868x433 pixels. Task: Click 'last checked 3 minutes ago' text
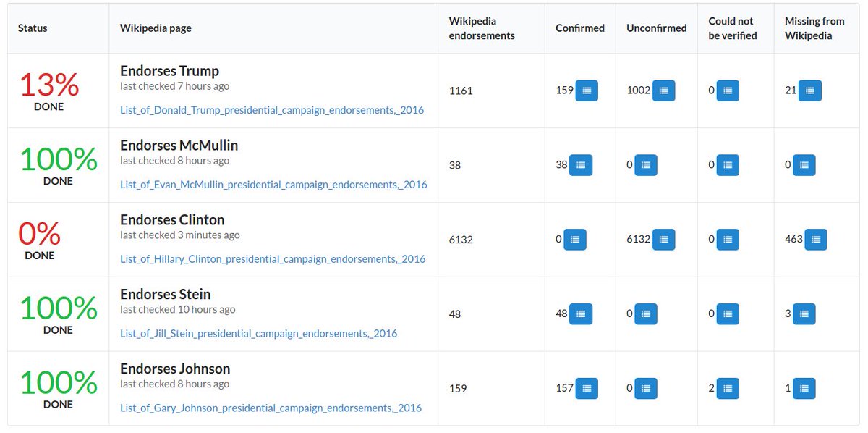180,235
